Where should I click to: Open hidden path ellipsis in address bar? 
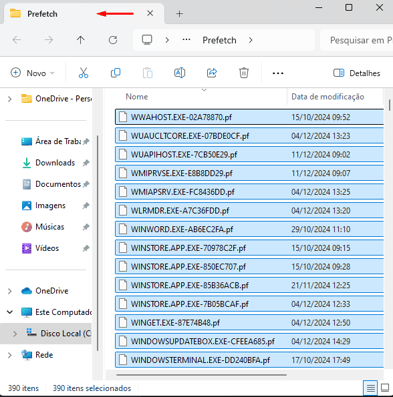point(186,40)
